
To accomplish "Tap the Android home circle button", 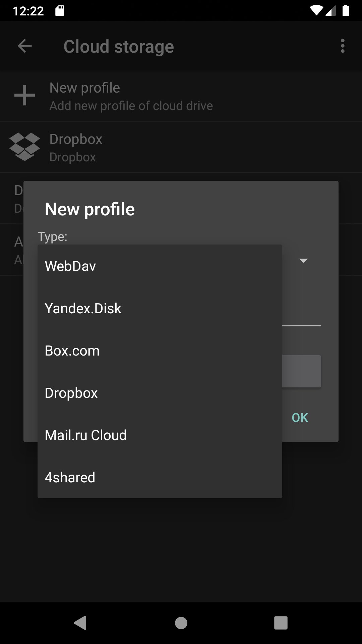I will (x=181, y=623).
